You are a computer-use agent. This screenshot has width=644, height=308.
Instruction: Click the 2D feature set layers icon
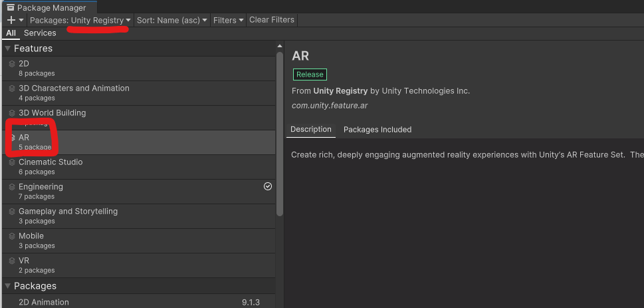tap(12, 64)
